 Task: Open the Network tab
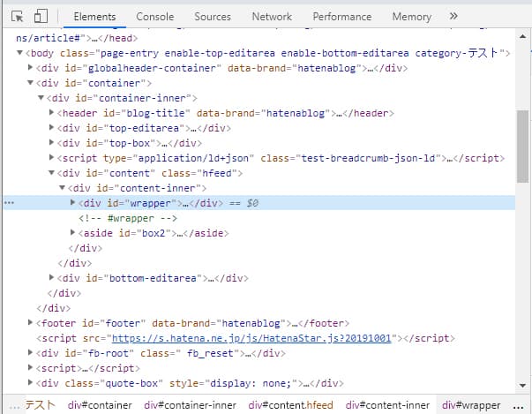pos(272,17)
